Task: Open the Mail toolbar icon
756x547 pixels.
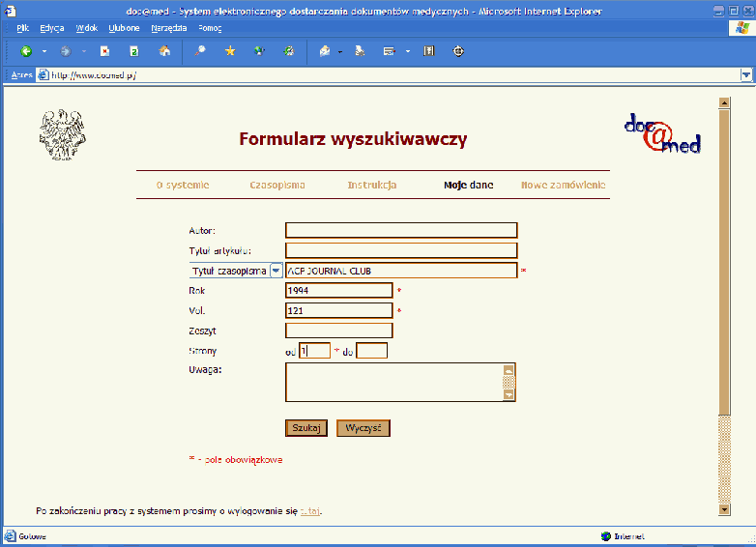Action: point(326,51)
